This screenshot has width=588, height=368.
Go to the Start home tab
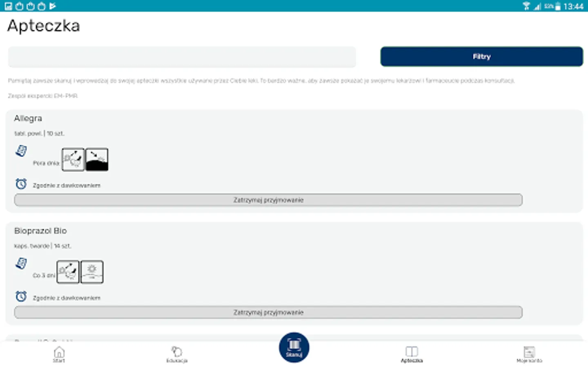(59, 354)
